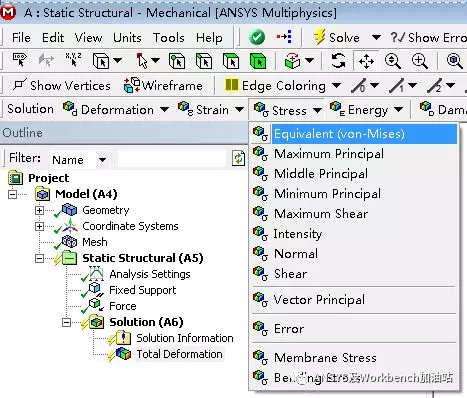
Task: Select the Rotate view tool
Action: pyautogui.click(x=338, y=61)
